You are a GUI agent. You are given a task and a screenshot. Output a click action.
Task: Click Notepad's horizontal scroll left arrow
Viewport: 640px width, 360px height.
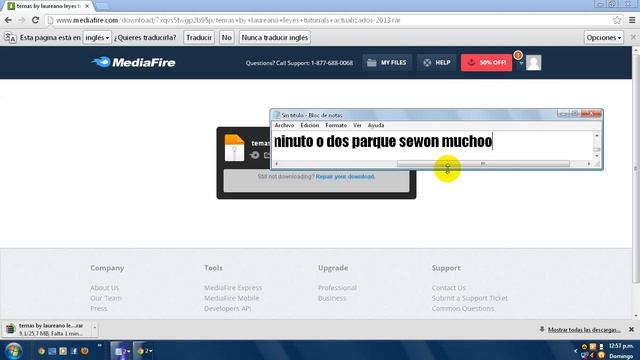[x=277, y=164]
